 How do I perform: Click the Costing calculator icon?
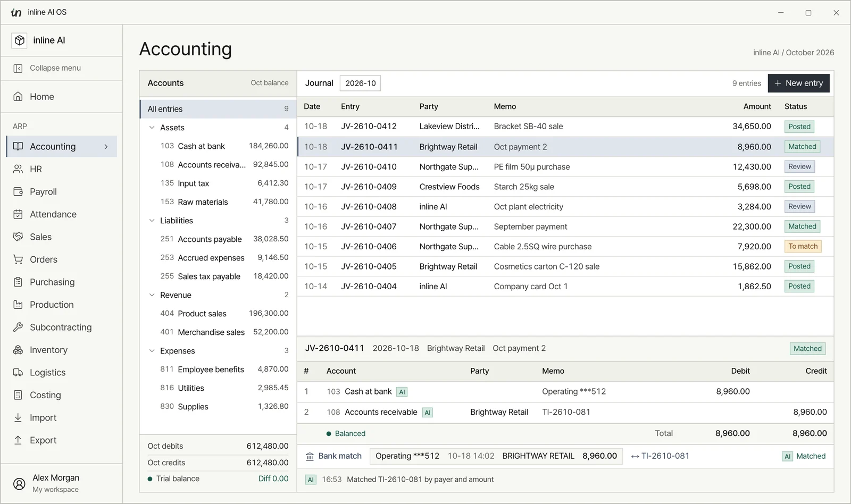(x=18, y=395)
